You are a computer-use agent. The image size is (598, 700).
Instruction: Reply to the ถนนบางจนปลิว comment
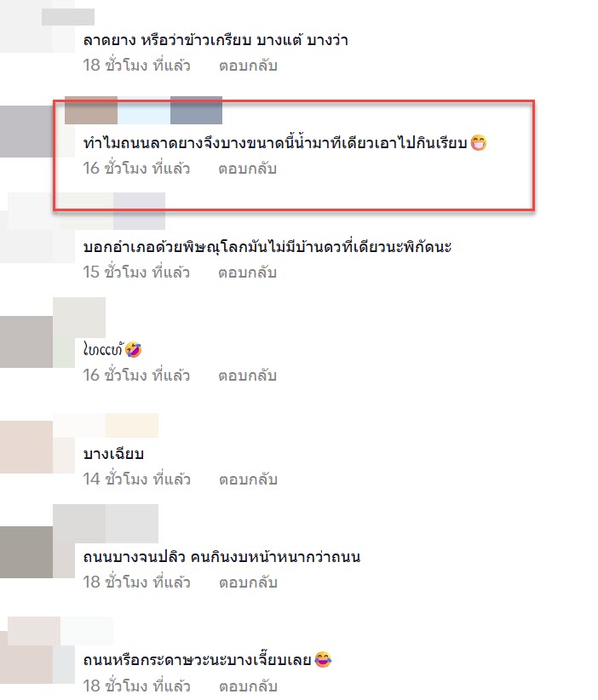248,582
